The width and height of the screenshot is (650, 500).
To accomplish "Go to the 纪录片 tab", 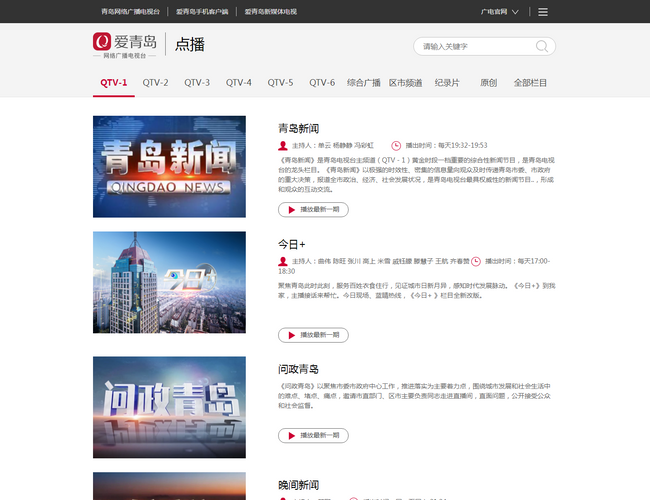I will coord(447,83).
